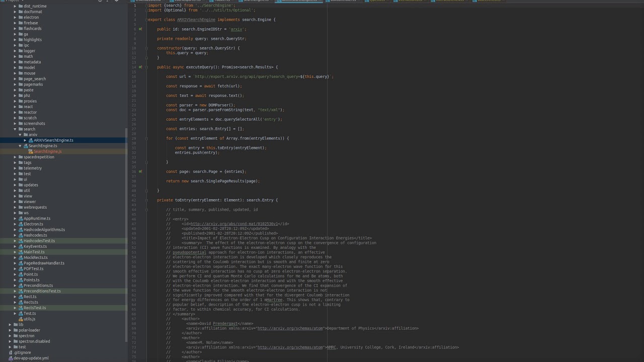The image size is (644, 362).
Task: Collapse the search folder in project tree
Action: tap(15, 129)
